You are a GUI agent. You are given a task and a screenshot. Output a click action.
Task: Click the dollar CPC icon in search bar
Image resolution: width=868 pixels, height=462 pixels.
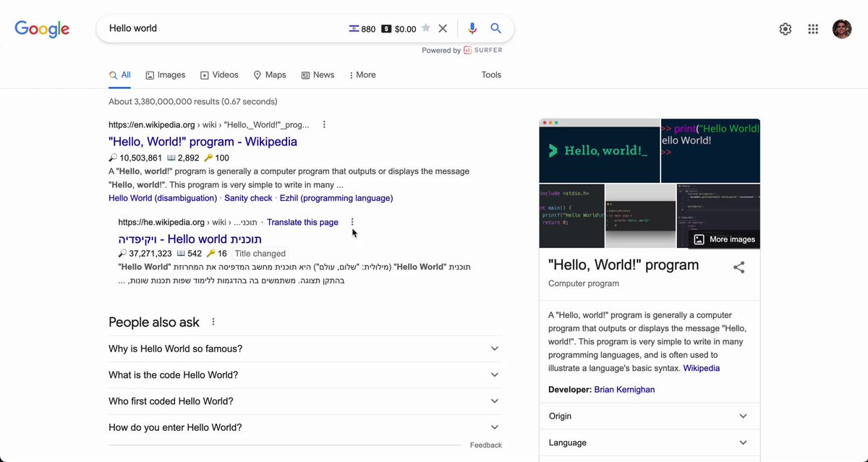(x=386, y=29)
